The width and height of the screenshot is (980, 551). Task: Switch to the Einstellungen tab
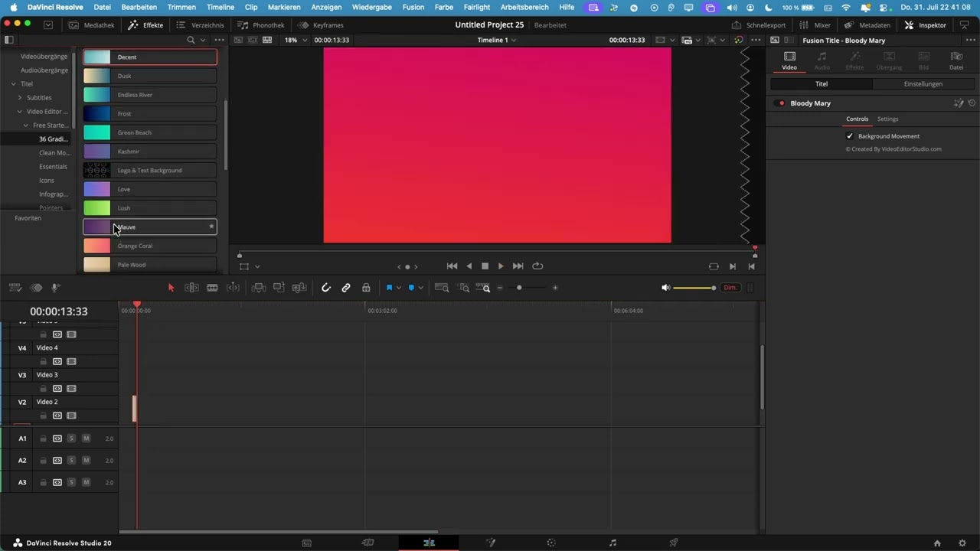tap(923, 84)
